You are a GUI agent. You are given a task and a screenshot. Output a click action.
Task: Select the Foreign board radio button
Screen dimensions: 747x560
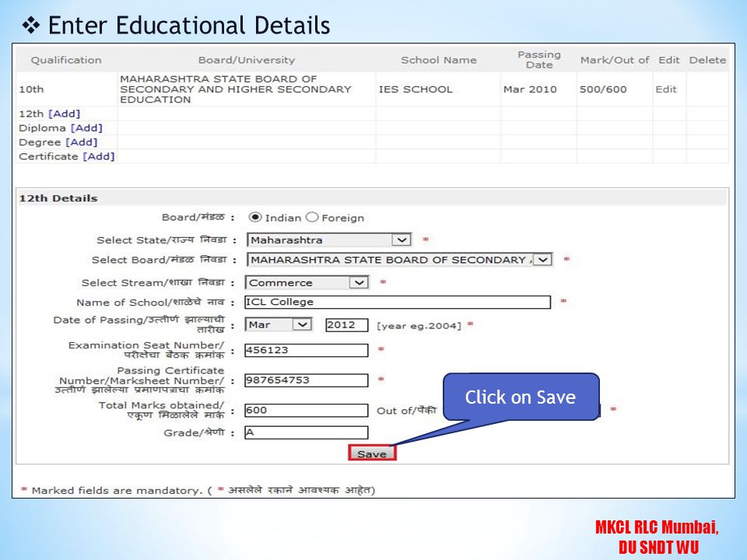click(311, 217)
